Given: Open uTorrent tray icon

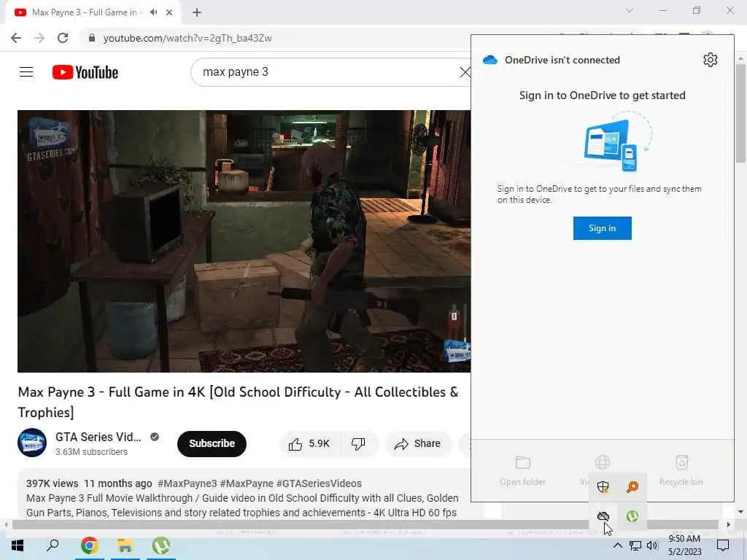Looking at the screenshot, I should 632,516.
